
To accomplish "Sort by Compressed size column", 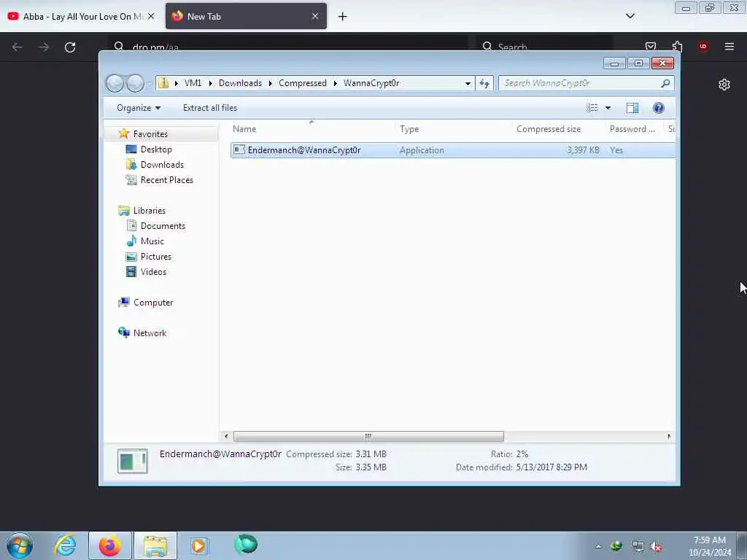I will point(549,129).
